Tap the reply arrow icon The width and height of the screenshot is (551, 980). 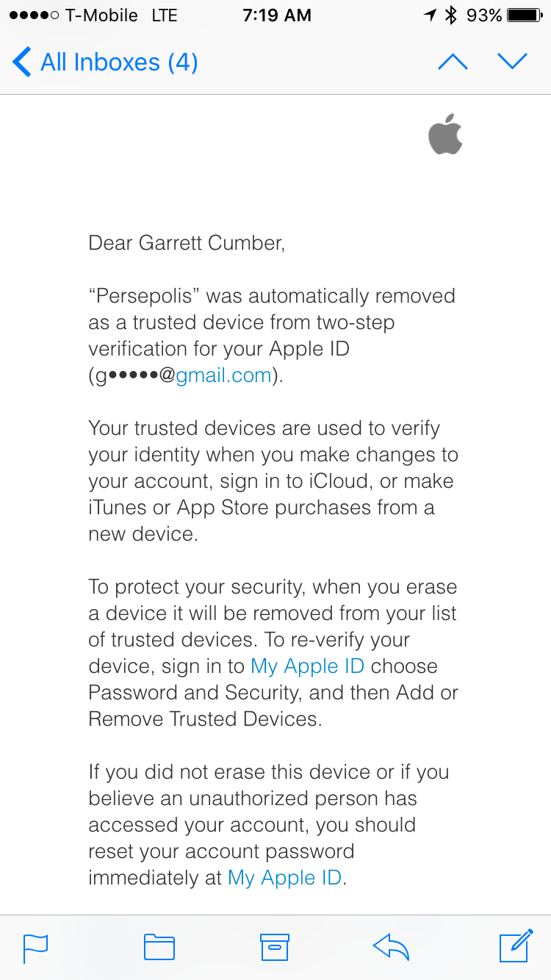[391, 948]
